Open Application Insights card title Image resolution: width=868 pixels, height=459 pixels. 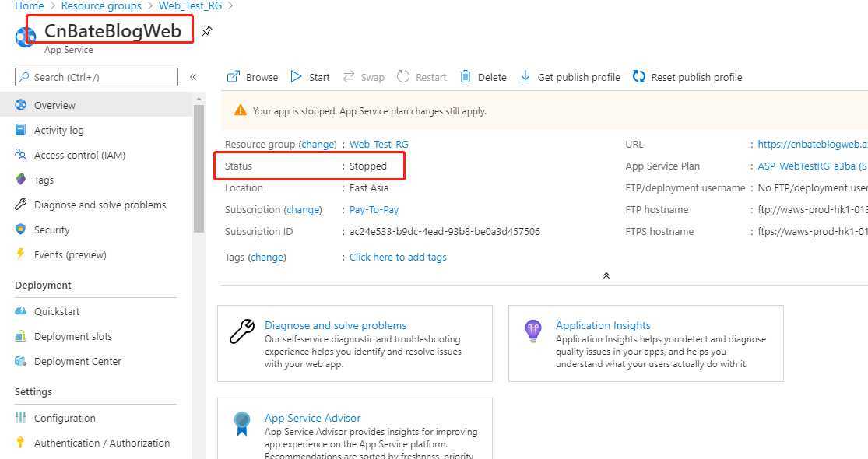(x=603, y=325)
